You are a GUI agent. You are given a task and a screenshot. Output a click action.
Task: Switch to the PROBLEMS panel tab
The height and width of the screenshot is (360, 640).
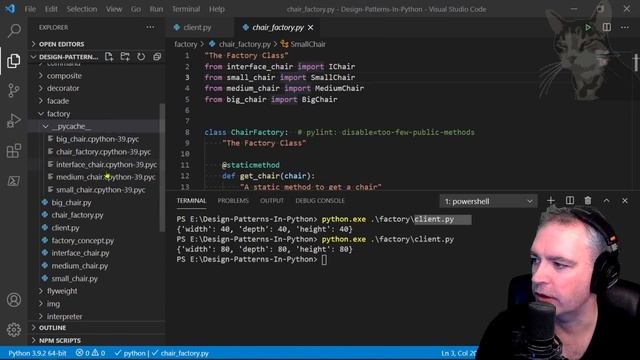pyautogui.click(x=233, y=200)
